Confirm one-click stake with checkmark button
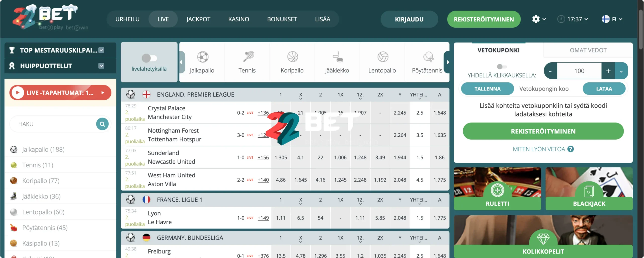This screenshot has width=644, height=258. (621, 71)
